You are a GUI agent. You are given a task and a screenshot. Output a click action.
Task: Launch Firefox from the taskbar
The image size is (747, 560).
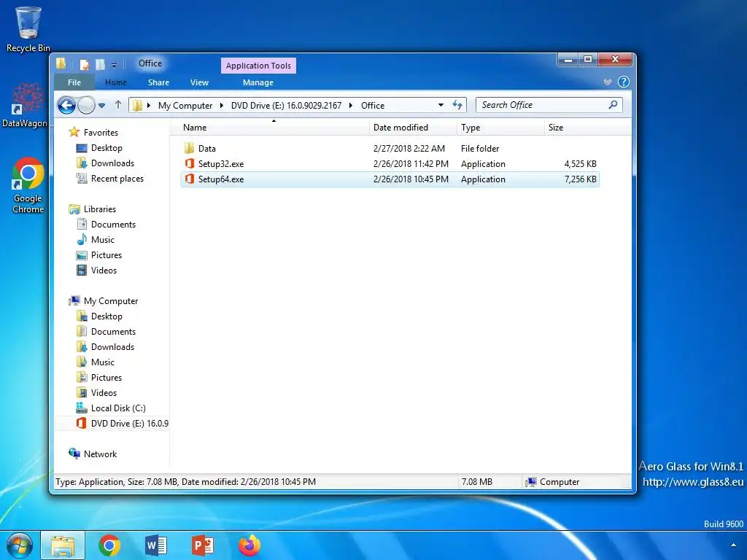249,545
